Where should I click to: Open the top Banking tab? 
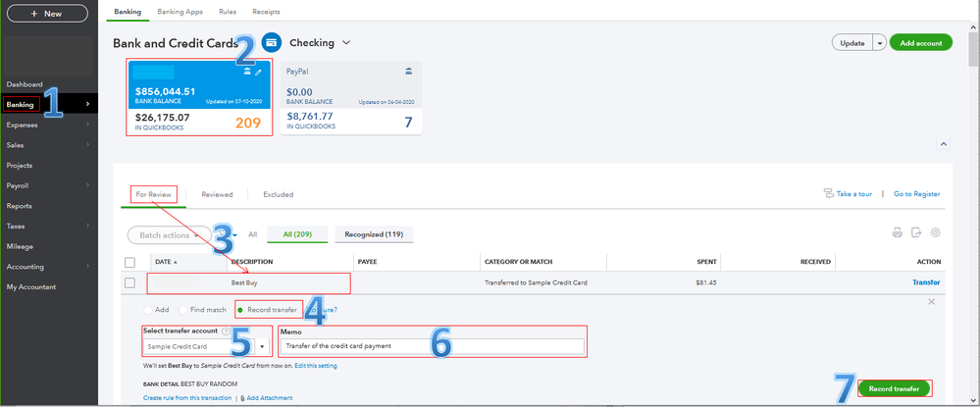[x=128, y=12]
